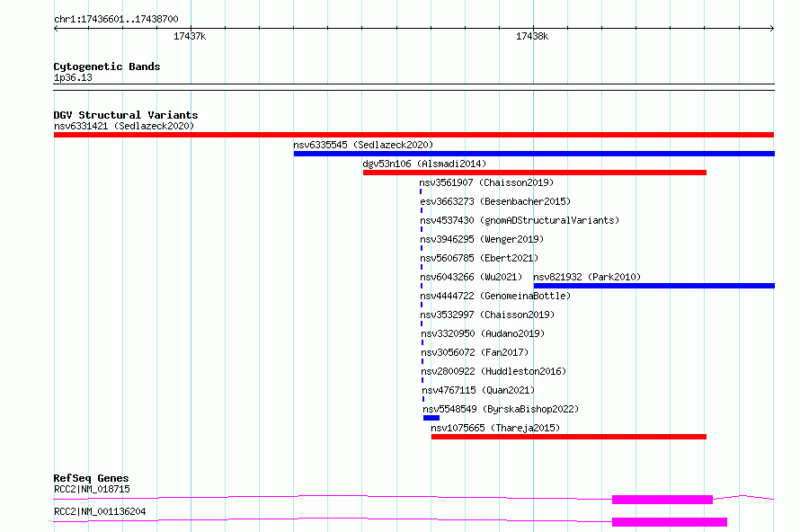Click the RCC2 NM_018715 magenta exon block
The width and height of the screenshot is (800, 532).
point(662,500)
